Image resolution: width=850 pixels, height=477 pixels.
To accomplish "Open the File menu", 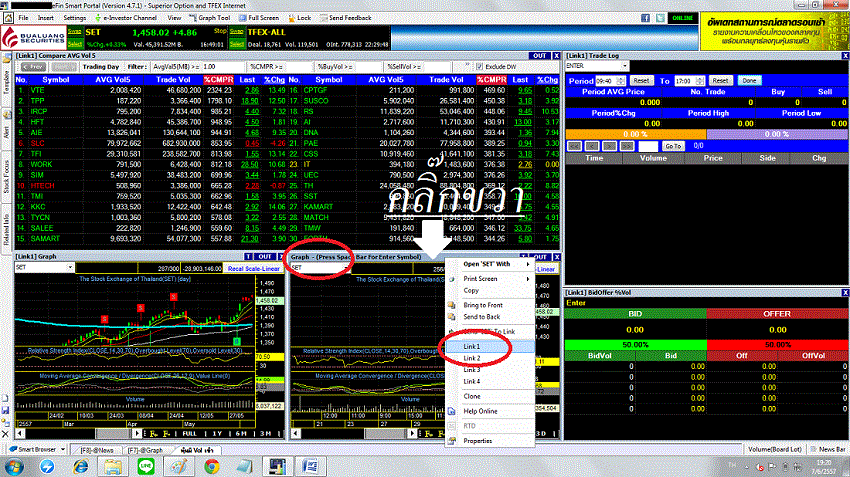I will coord(23,18).
